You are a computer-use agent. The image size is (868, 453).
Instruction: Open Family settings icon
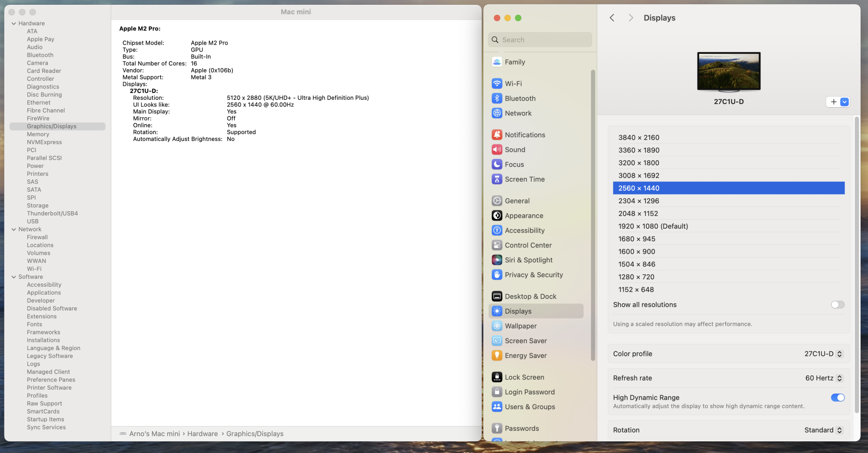point(497,62)
